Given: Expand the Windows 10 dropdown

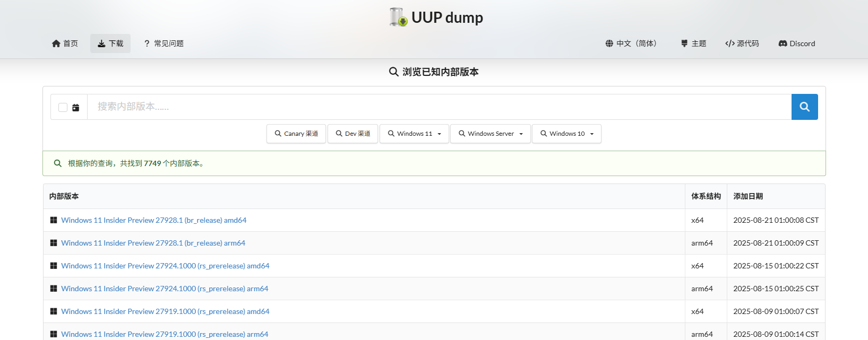Looking at the screenshot, I should 566,134.
